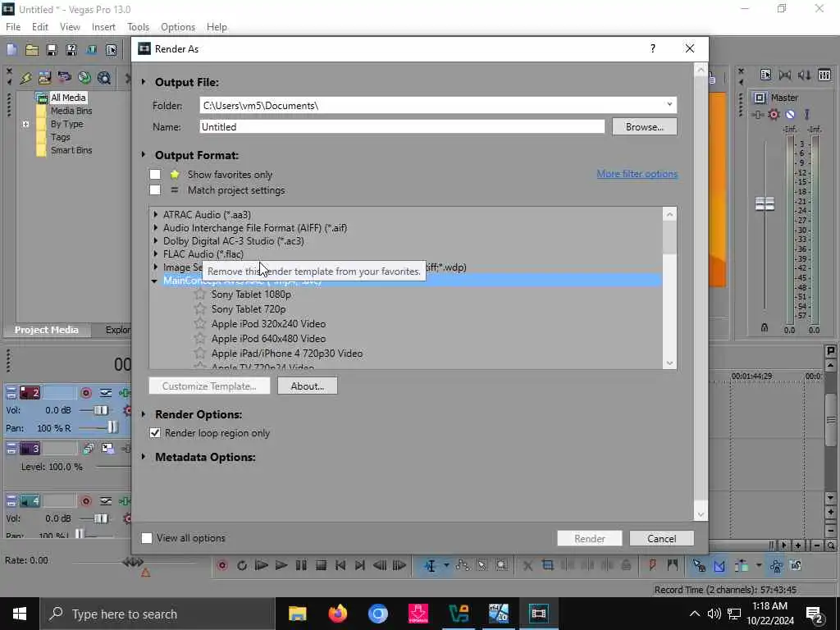The width and height of the screenshot is (840, 630).
Task: Open the Options menu
Action: point(178,27)
